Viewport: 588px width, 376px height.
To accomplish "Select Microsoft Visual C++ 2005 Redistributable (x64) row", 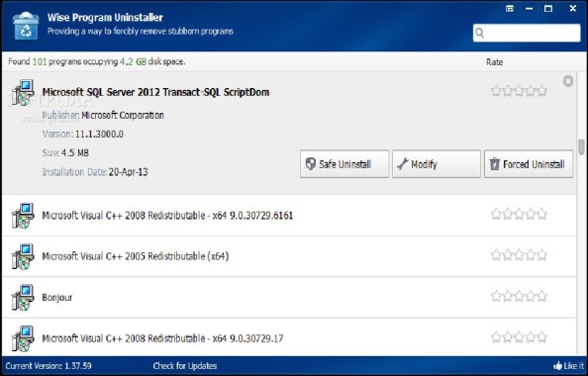I will (x=289, y=256).
